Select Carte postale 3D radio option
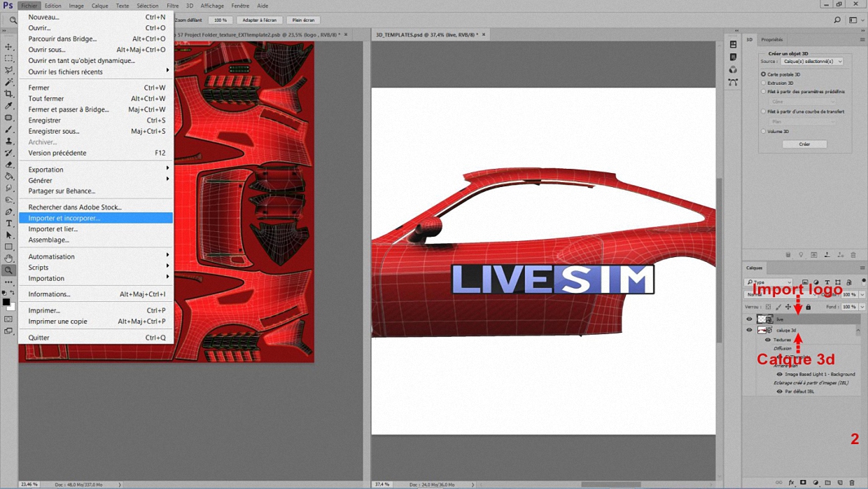Image resolution: width=868 pixels, height=489 pixels. click(764, 74)
